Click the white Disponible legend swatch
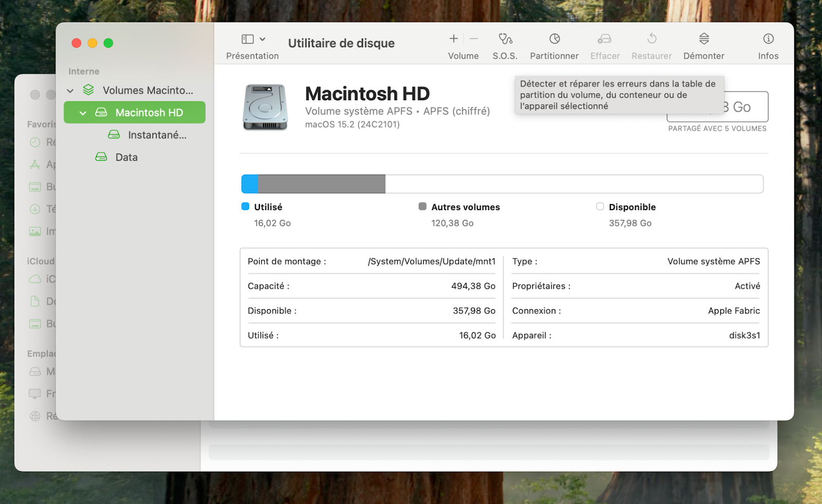Viewport: 822px width, 504px height. [600, 207]
